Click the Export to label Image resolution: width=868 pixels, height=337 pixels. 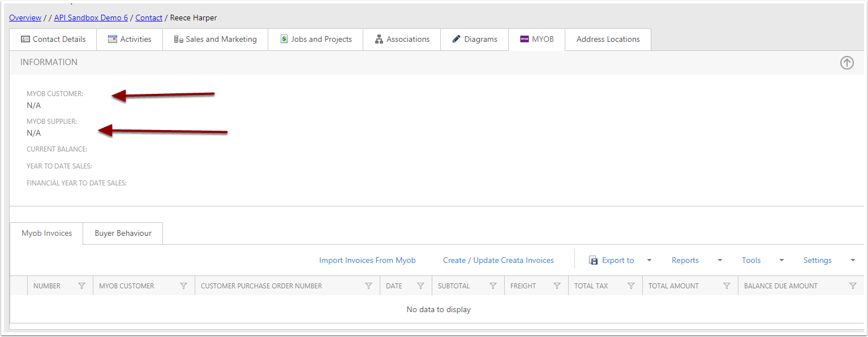click(618, 260)
